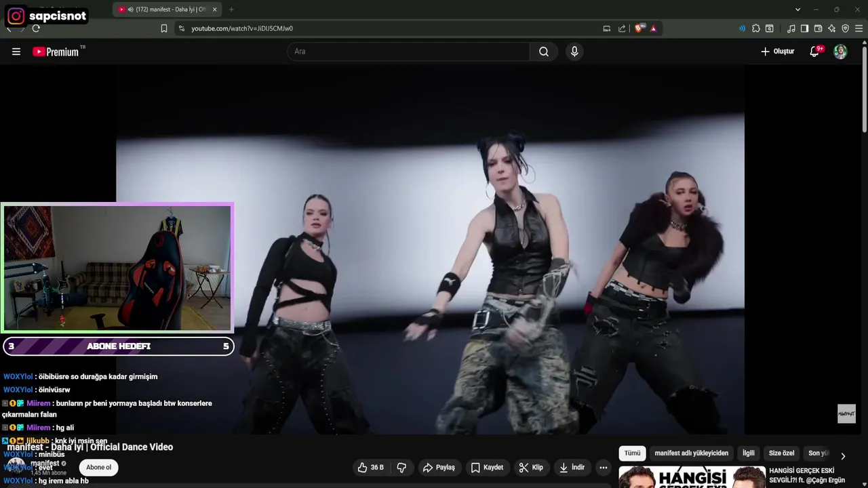Click the video player to pause

click(x=430, y=249)
